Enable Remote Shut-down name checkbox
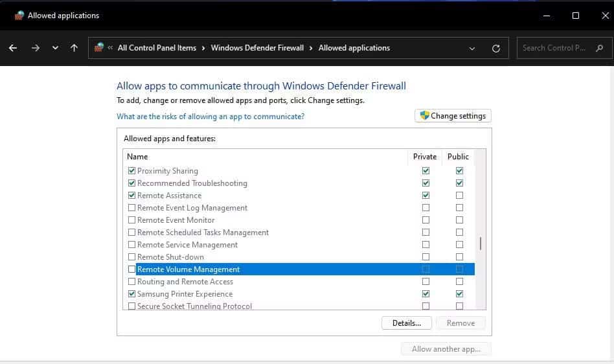 pyautogui.click(x=131, y=256)
